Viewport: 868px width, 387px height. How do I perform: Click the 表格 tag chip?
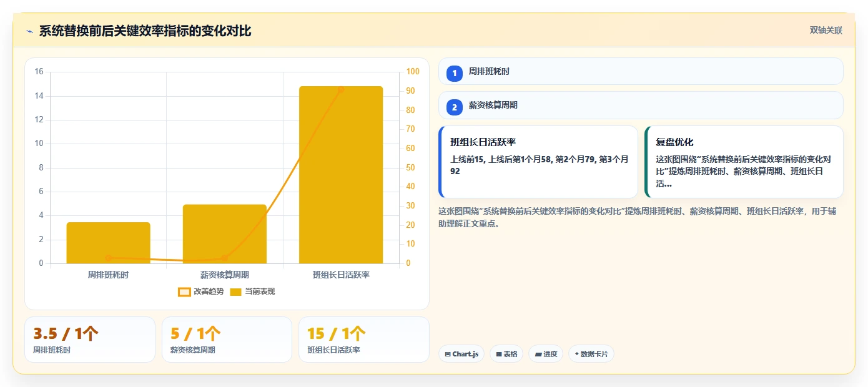[506, 354]
